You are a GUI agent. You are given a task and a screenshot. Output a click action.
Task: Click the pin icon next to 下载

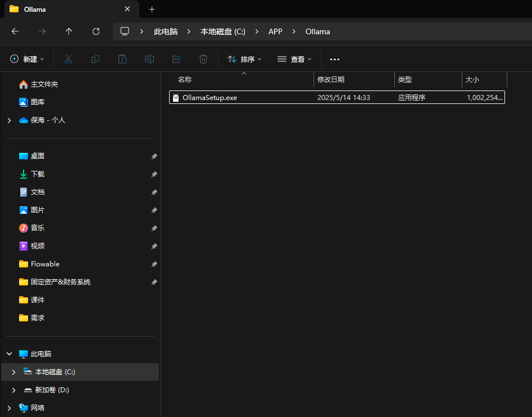click(x=154, y=174)
